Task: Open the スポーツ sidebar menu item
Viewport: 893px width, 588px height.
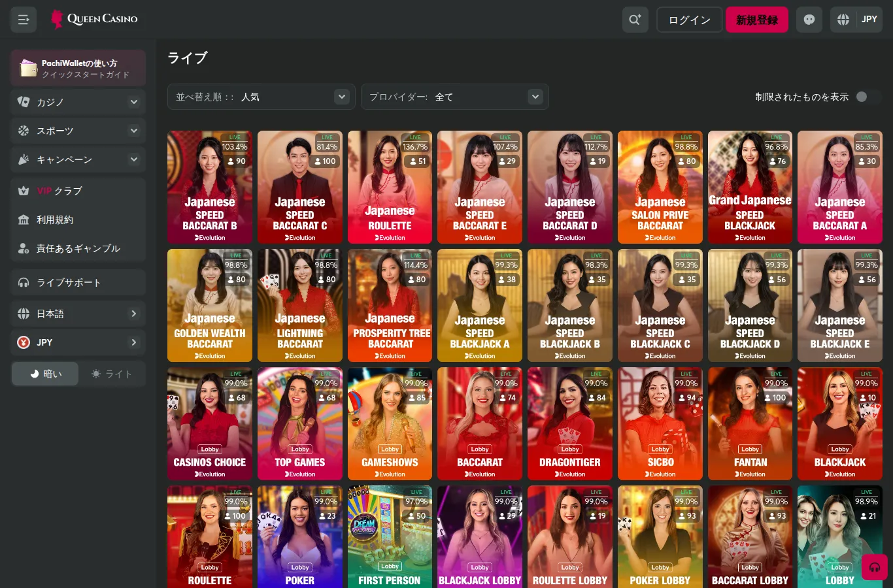Action: click(x=78, y=131)
